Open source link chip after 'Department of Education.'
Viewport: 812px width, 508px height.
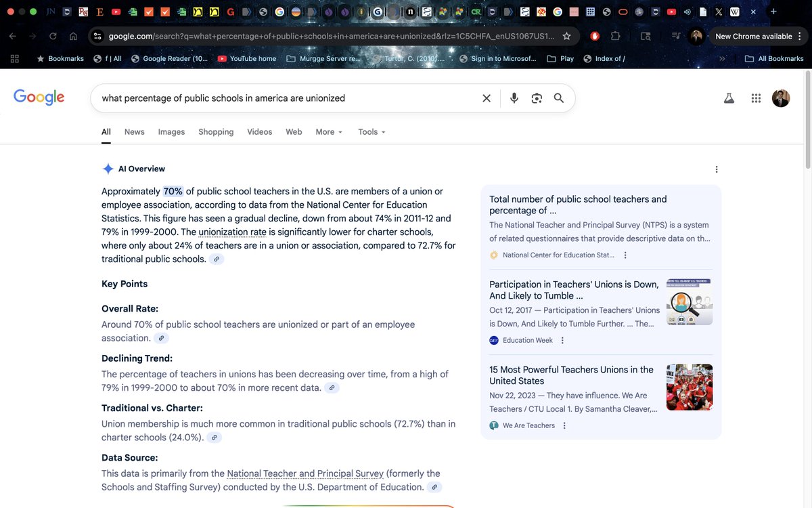435,487
